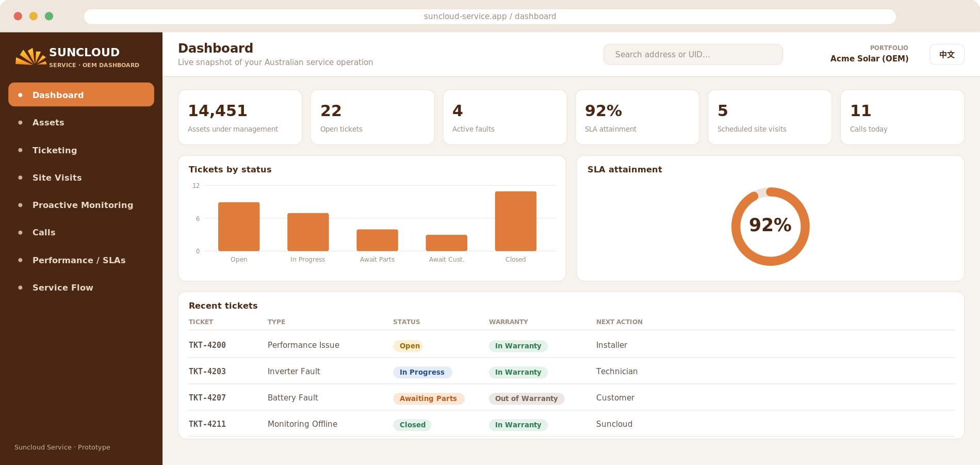Screen dimensions: 980x465
Task: Click the Search address or UID field
Action: click(693, 54)
